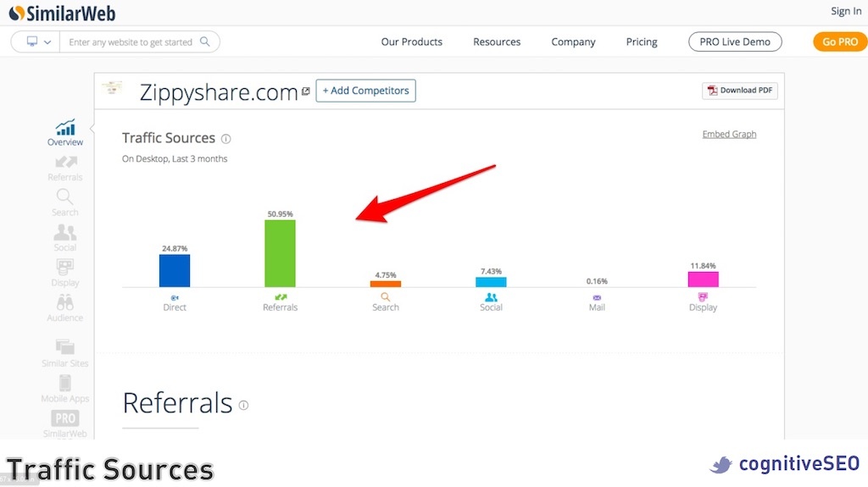This screenshot has height=487, width=868.
Task: Open the Company menu
Action: 573,42
